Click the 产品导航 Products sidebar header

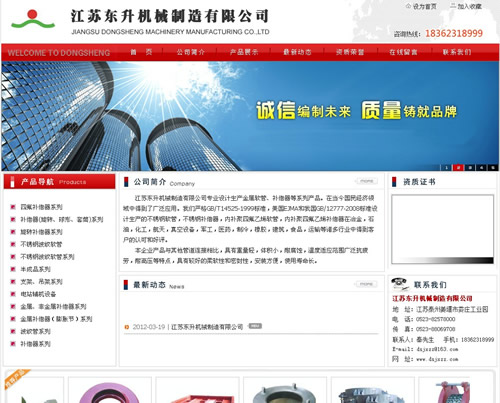[x=60, y=182]
